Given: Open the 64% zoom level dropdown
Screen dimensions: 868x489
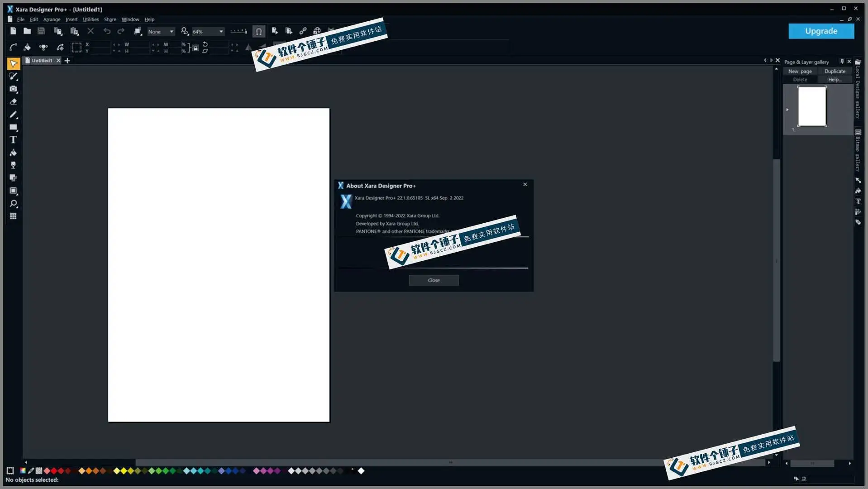Looking at the screenshot, I should tap(208, 32).
